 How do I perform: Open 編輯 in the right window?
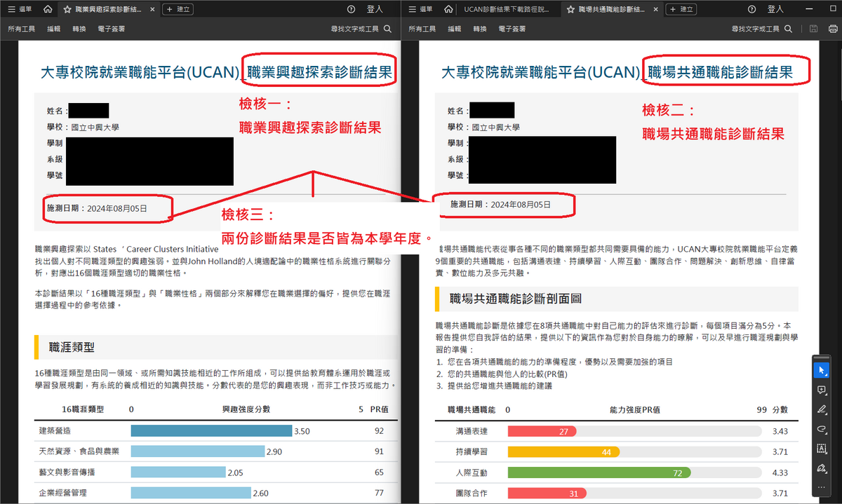pos(455,29)
